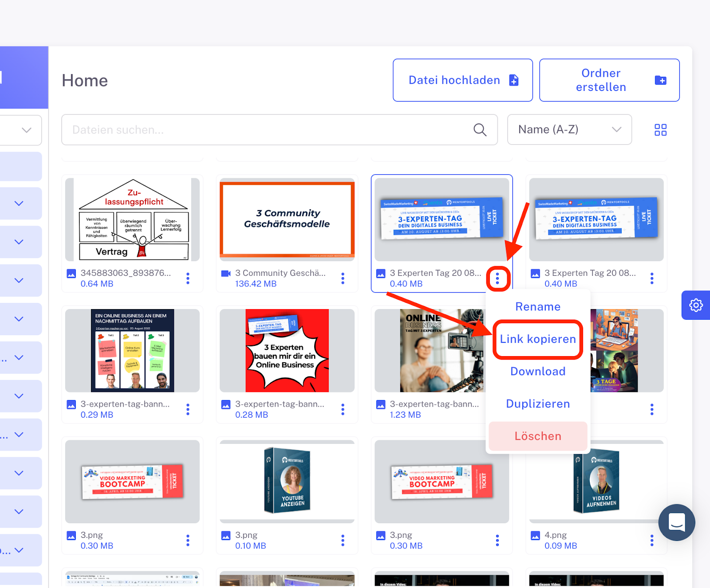The width and height of the screenshot is (710, 588).
Task: Open the Videos Aufnehmen box thumbnail
Action: pos(596,482)
